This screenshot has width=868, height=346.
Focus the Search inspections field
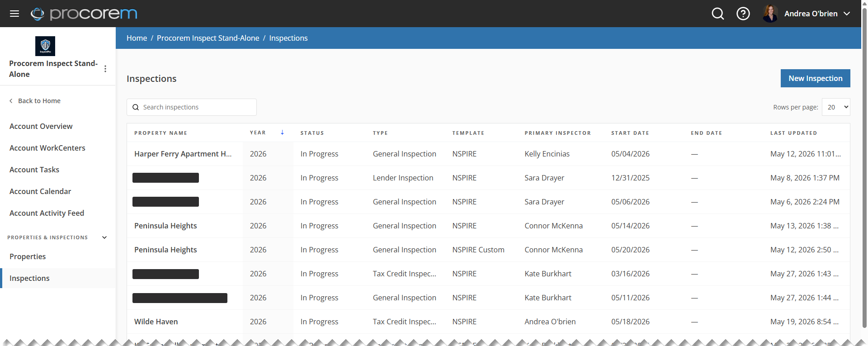point(192,107)
